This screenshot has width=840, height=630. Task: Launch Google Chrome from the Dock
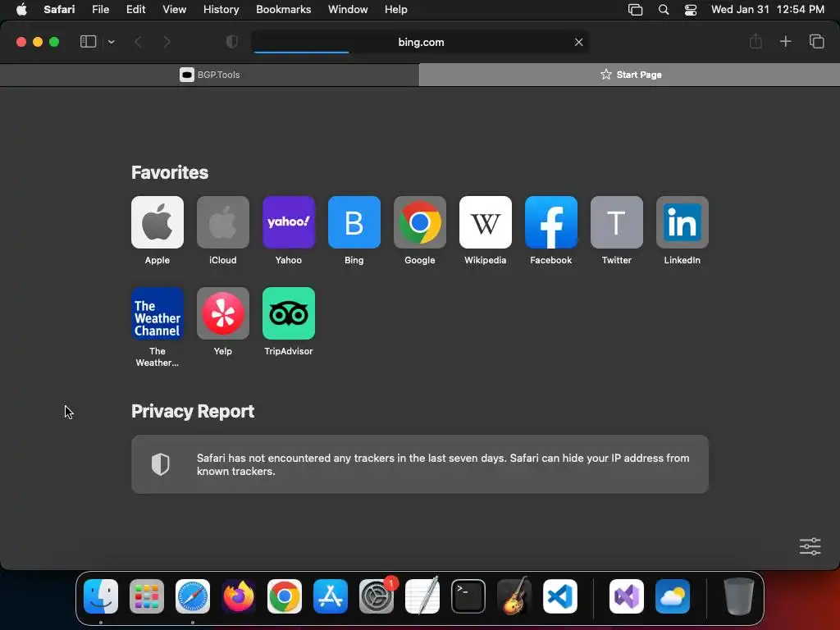pos(285,596)
